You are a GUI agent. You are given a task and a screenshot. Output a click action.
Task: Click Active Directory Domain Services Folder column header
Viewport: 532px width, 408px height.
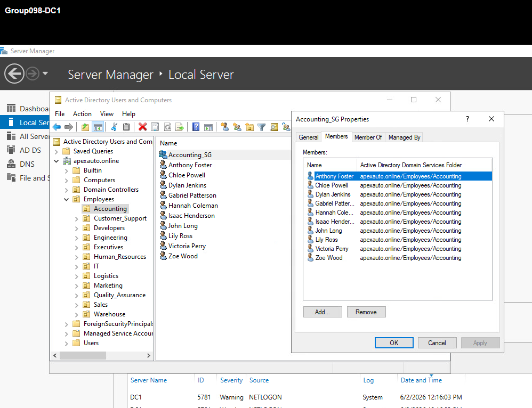point(424,165)
